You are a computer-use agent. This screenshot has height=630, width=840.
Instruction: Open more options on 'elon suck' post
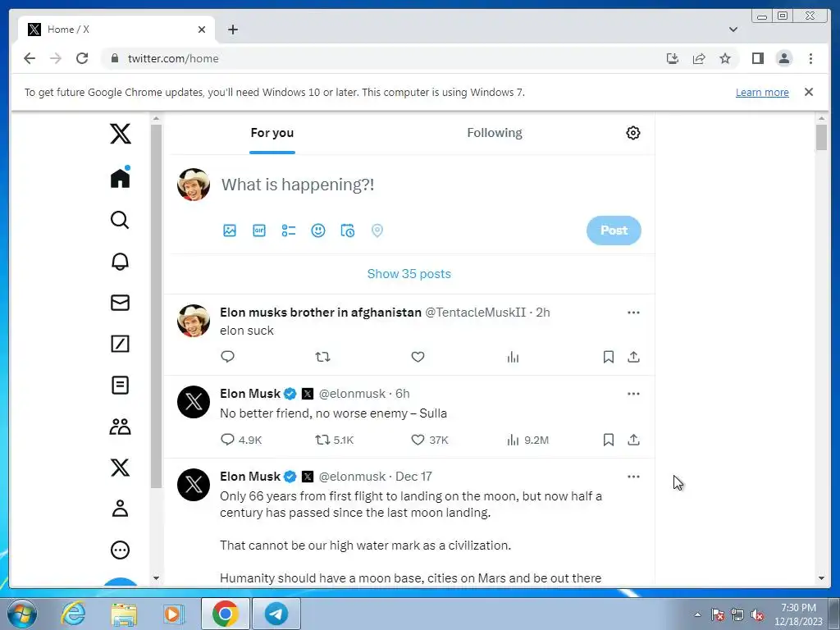(634, 313)
